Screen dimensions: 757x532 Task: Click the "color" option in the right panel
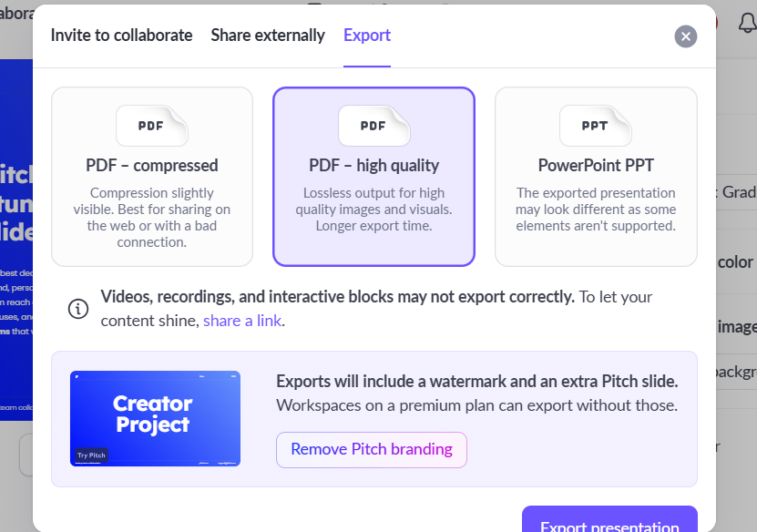[736, 262]
